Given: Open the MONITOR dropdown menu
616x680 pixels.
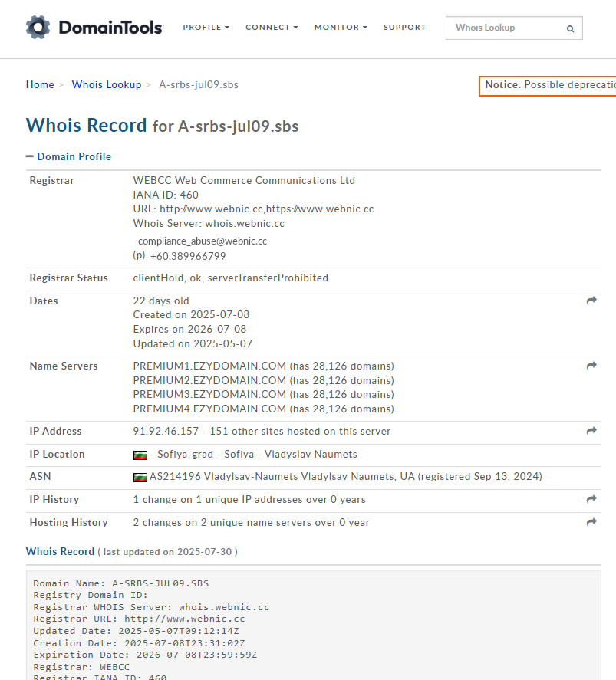Looking at the screenshot, I should coord(341,28).
